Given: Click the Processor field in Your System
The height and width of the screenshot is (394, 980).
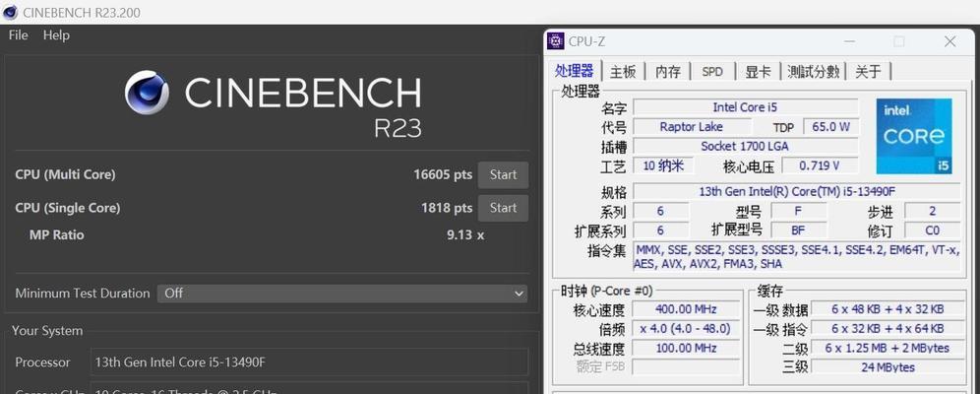Looking at the screenshot, I should pos(309,362).
